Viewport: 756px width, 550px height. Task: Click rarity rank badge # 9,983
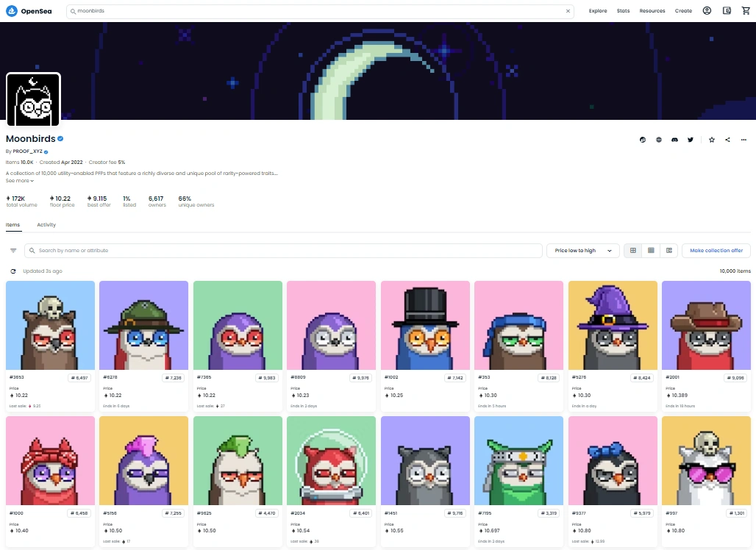click(x=267, y=378)
